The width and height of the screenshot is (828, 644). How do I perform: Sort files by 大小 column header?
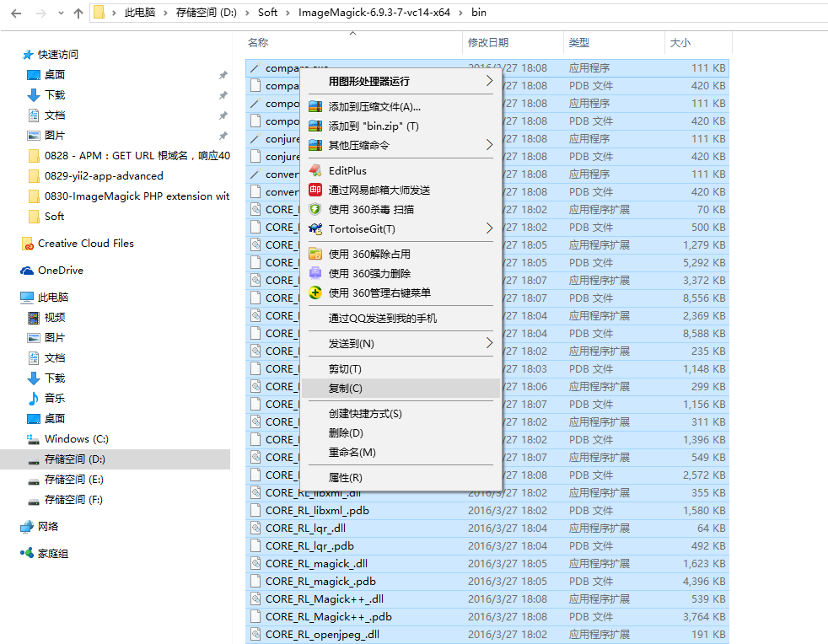698,43
